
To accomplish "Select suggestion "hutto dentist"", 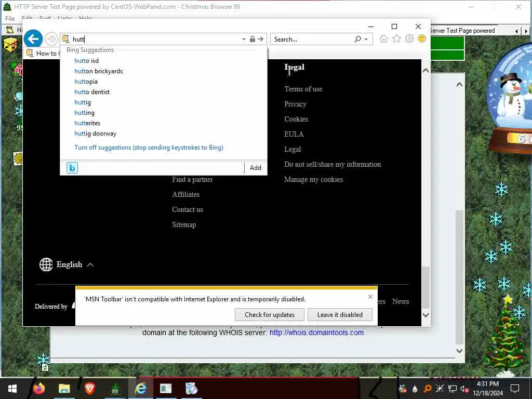I will pyautogui.click(x=92, y=92).
